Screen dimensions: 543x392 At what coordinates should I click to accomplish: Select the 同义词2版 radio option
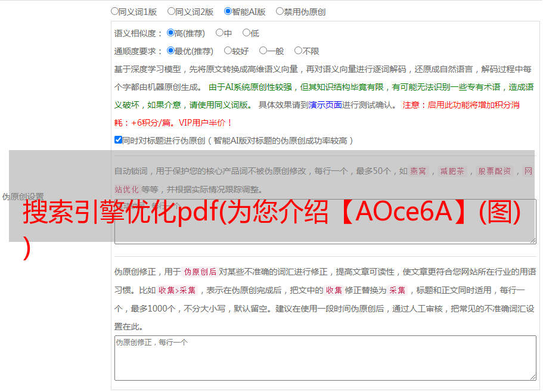tap(171, 11)
